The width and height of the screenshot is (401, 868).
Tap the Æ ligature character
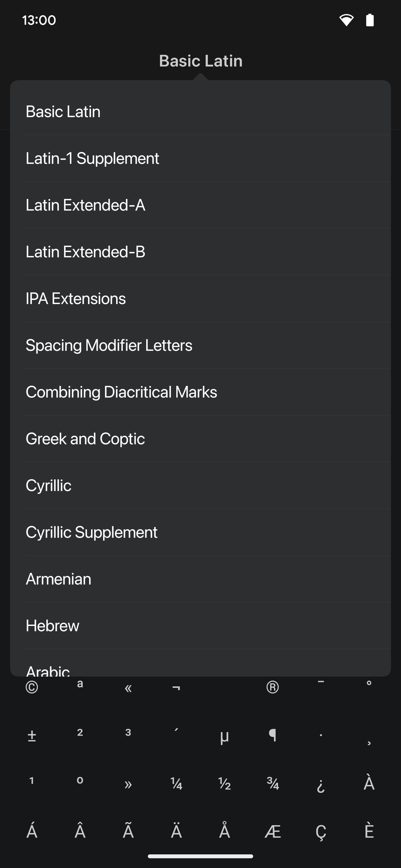pos(273,831)
